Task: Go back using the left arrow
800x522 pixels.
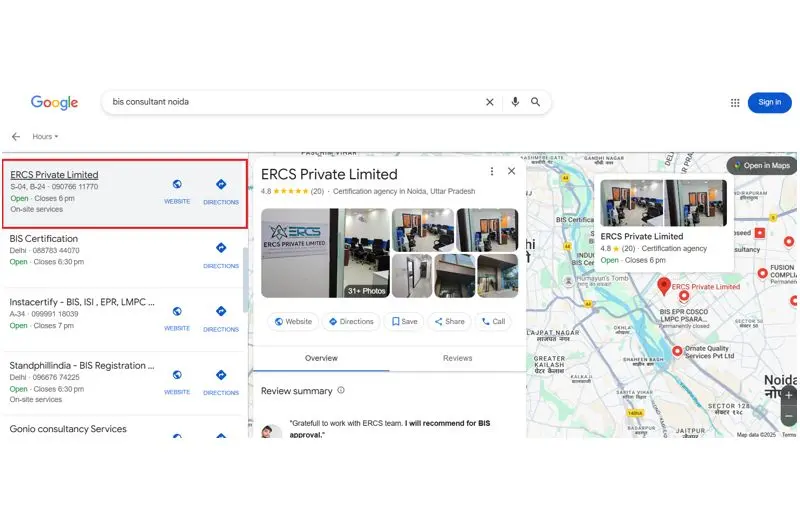Action: [x=16, y=136]
